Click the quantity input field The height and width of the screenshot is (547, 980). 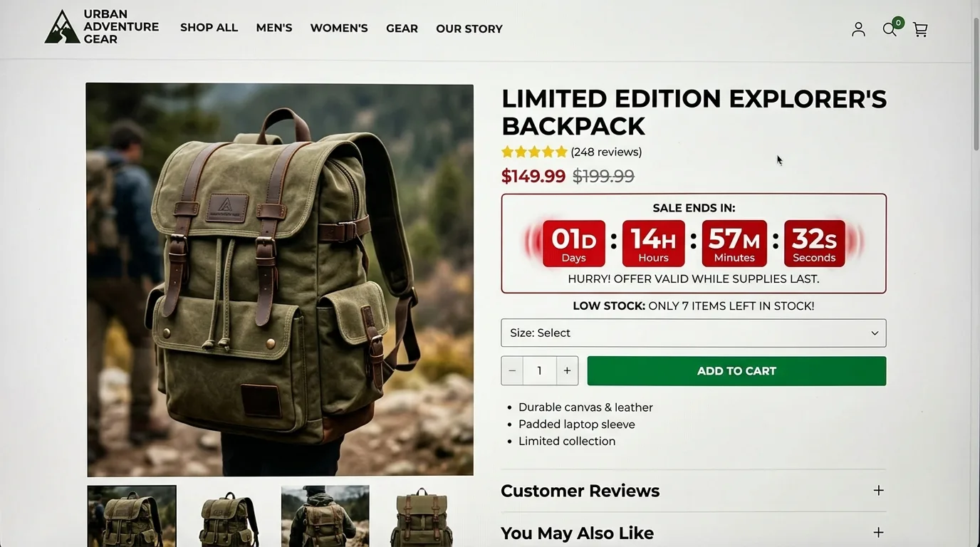pos(540,371)
